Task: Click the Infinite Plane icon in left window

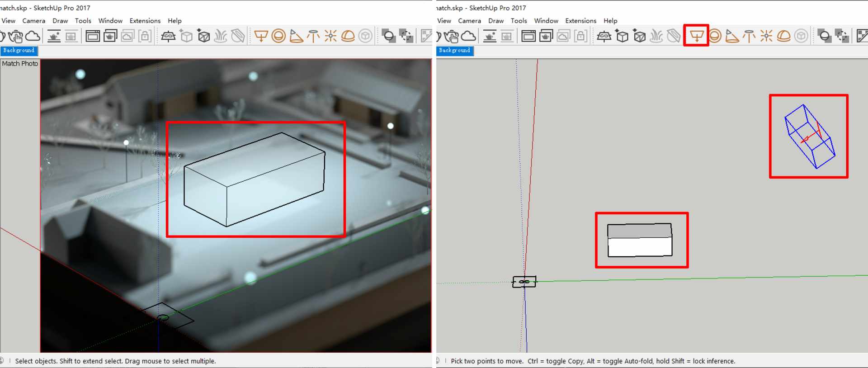Action: point(168,36)
